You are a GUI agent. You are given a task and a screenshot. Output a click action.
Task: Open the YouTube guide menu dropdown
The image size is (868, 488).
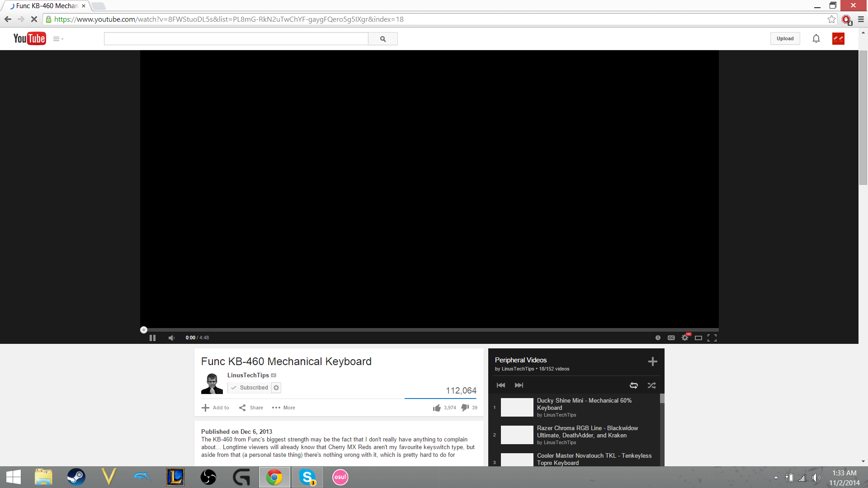58,39
